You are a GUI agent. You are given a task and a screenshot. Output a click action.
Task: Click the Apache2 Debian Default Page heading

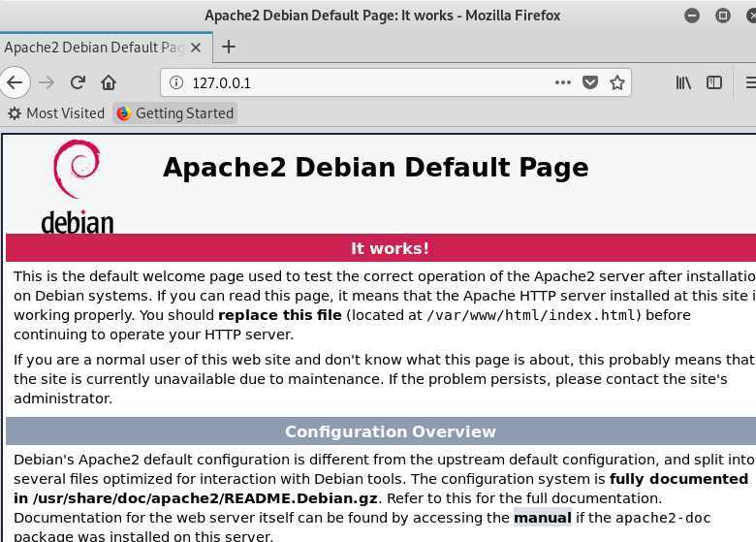[376, 168]
